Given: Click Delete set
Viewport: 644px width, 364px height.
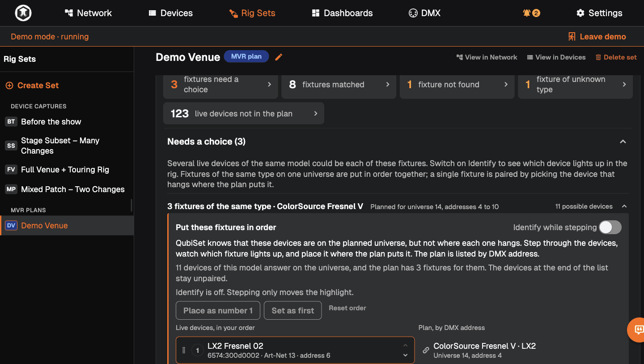Looking at the screenshot, I should [616, 57].
